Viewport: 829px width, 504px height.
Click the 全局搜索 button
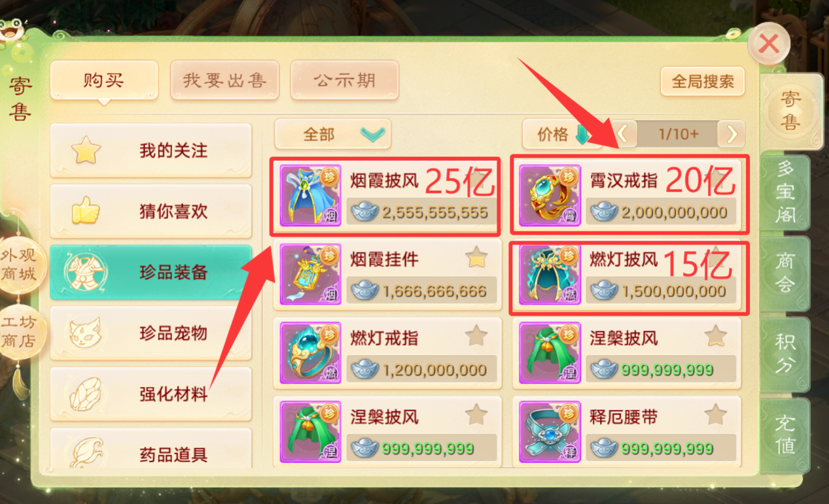pos(703,82)
